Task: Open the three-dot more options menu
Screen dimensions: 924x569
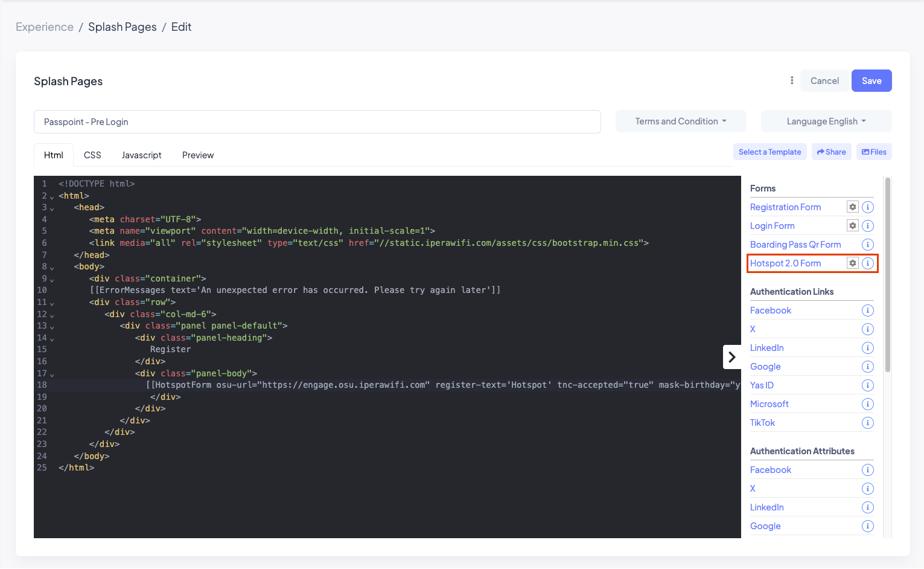Action: click(x=792, y=80)
